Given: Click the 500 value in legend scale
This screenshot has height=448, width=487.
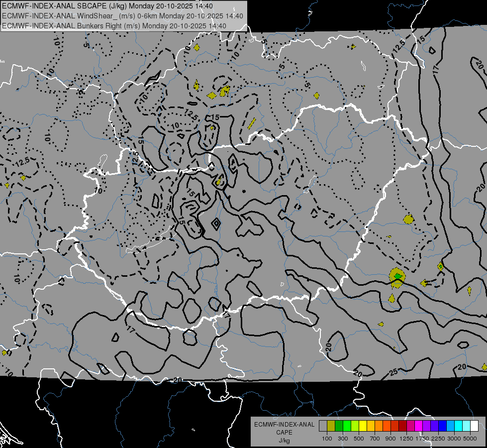Looking at the screenshot, I should pyautogui.click(x=359, y=439).
